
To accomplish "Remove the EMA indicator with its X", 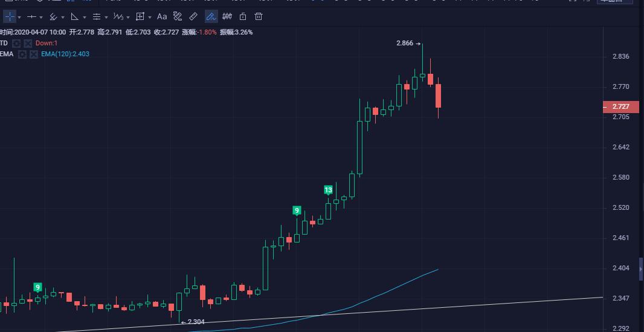I will pos(33,54).
